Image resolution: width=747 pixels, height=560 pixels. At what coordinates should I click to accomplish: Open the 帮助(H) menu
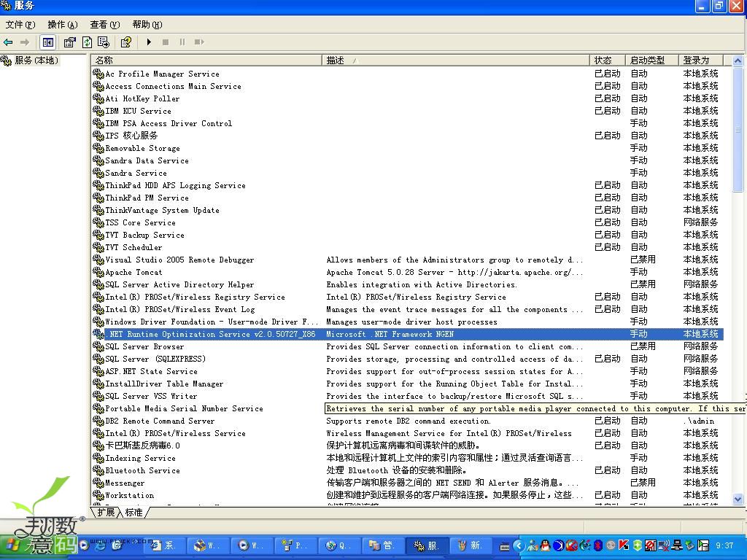tap(147, 25)
